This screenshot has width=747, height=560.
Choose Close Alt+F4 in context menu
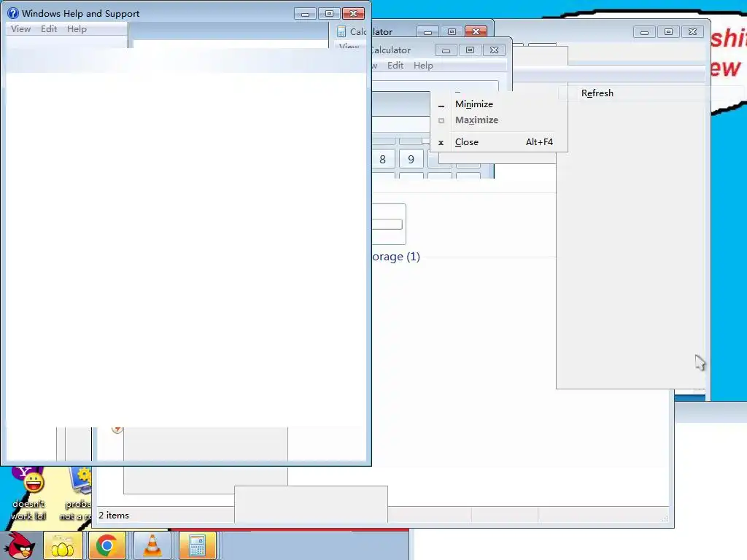(x=499, y=142)
